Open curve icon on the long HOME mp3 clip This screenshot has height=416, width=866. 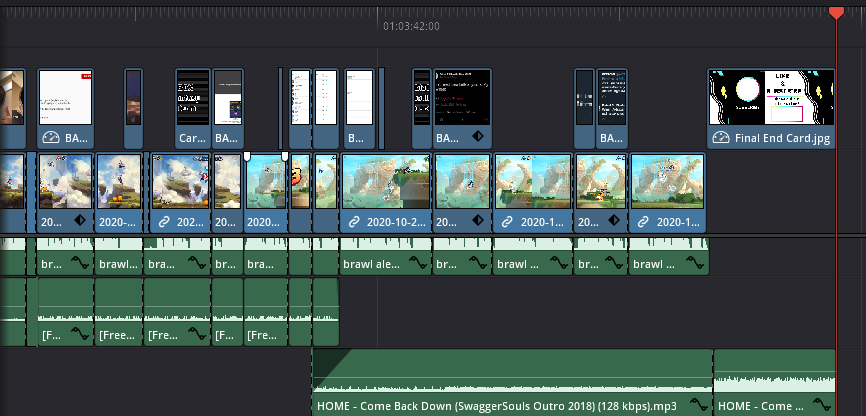pyautogui.click(x=698, y=406)
